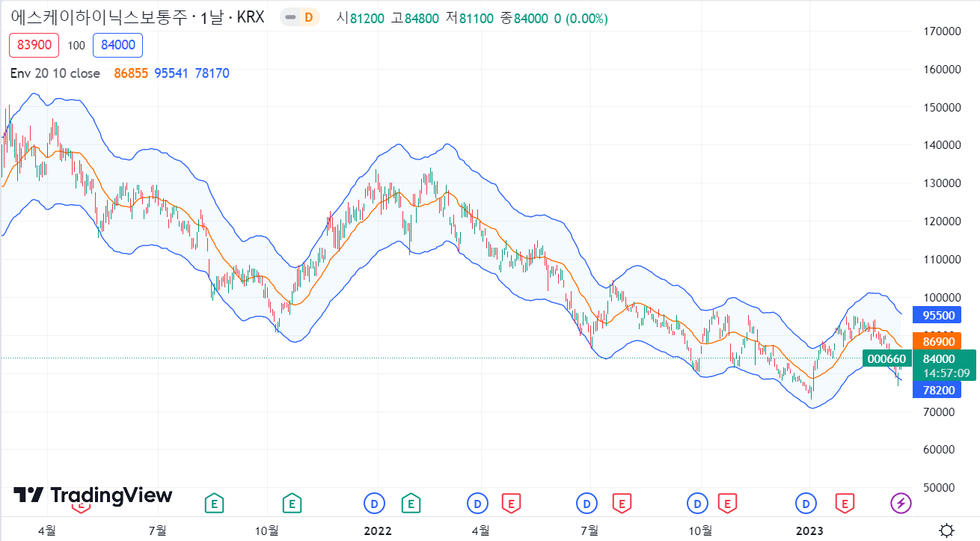The height and width of the screenshot is (541, 980).
Task: Click the blue 78200 lower band price tag
Action: (x=938, y=390)
